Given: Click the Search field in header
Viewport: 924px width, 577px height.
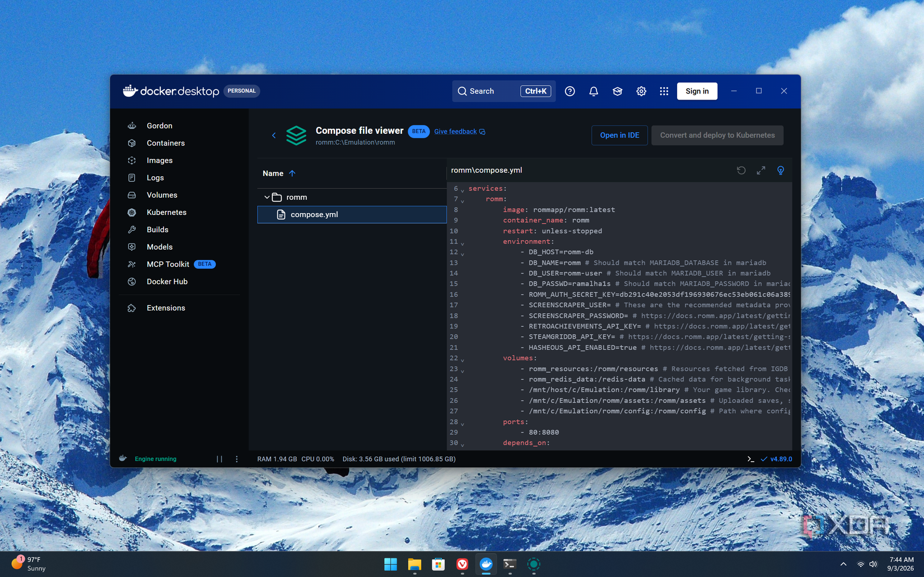Looking at the screenshot, I should [503, 91].
